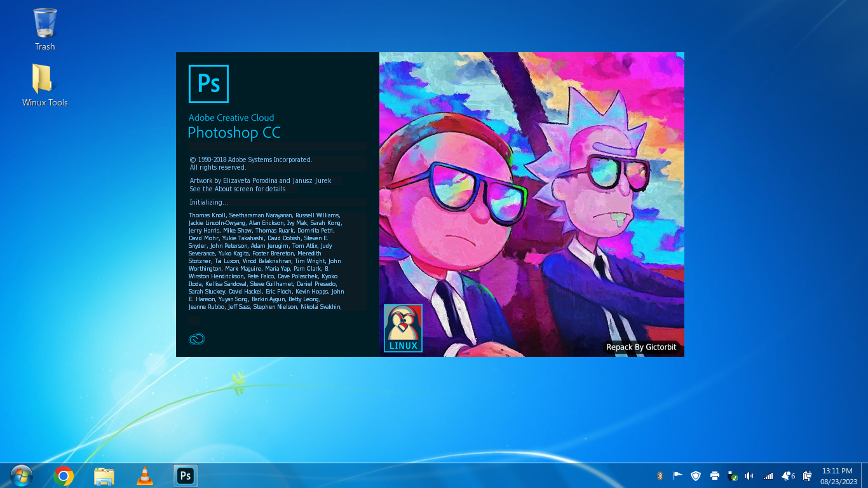
Task: Click the shield security tray icon
Action: 696,476
